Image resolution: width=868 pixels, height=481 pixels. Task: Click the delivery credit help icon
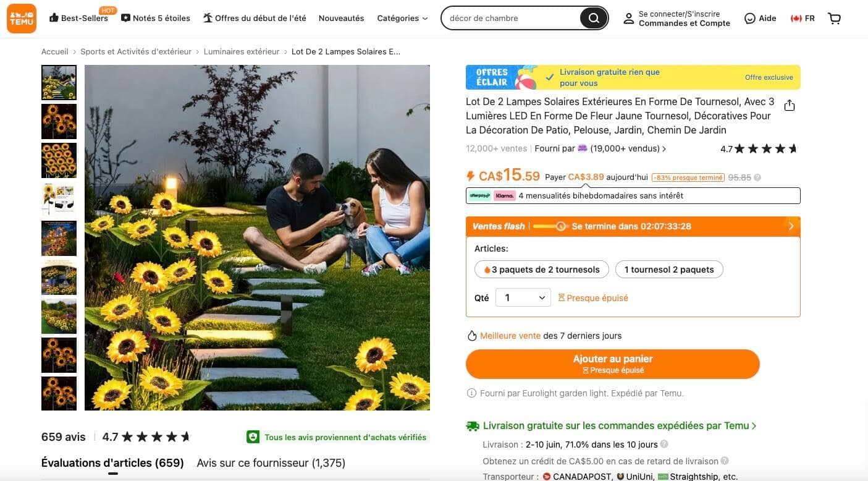click(x=725, y=461)
